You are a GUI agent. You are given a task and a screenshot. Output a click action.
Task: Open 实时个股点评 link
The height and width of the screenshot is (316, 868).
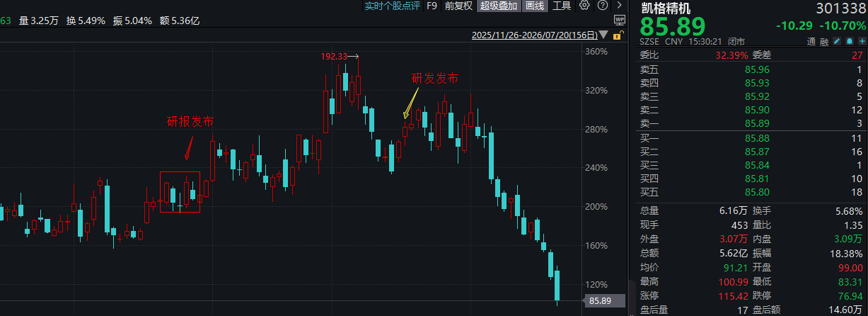(x=392, y=6)
